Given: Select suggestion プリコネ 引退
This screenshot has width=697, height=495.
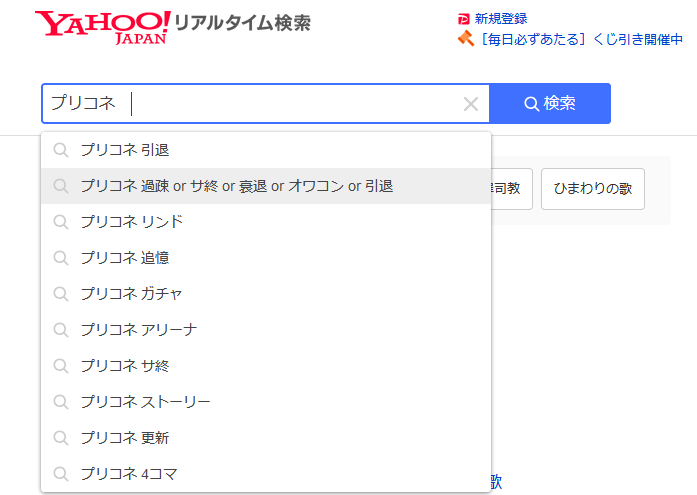Looking at the screenshot, I should (x=266, y=150).
